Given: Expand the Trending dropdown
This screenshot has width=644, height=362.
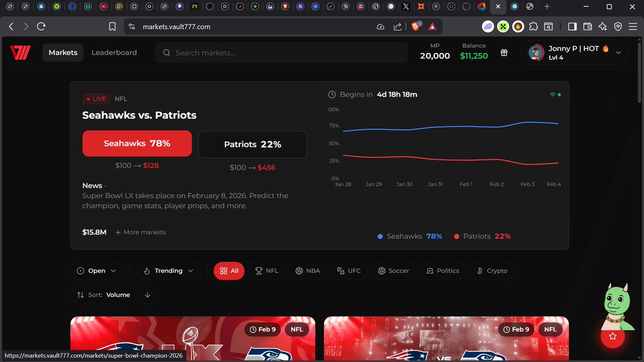Looking at the screenshot, I should 169,271.
